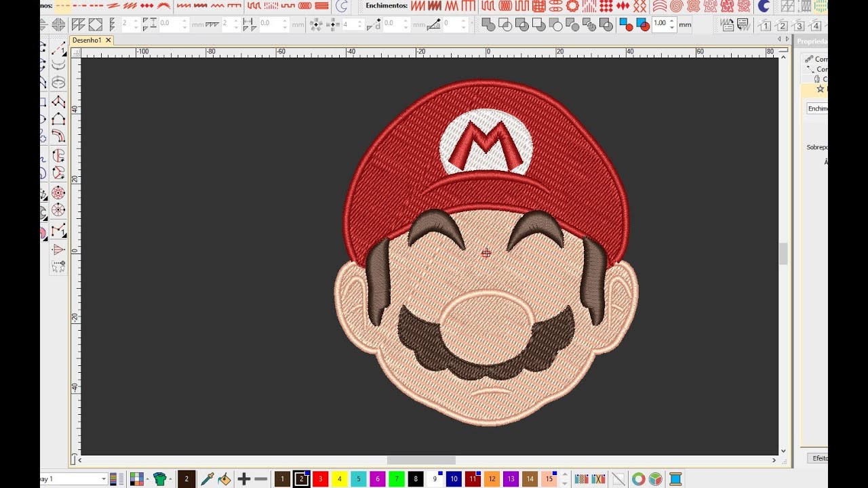This screenshot has height=488, width=868.
Task: Click the horizontal canvas scrollbar thumb
Action: click(421, 460)
